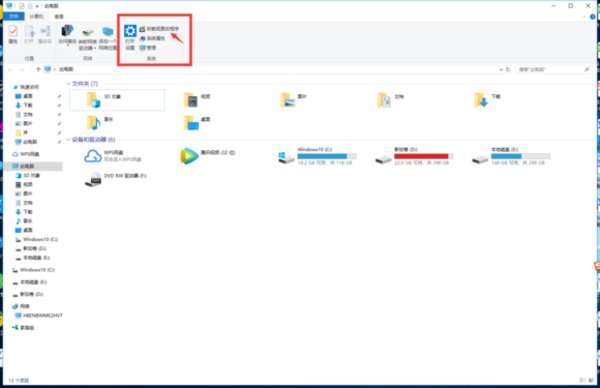This screenshot has height=388, width=600.
Task: Select the 新加卷 (D:) drive icon in main pane
Action: click(x=383, y=159)
